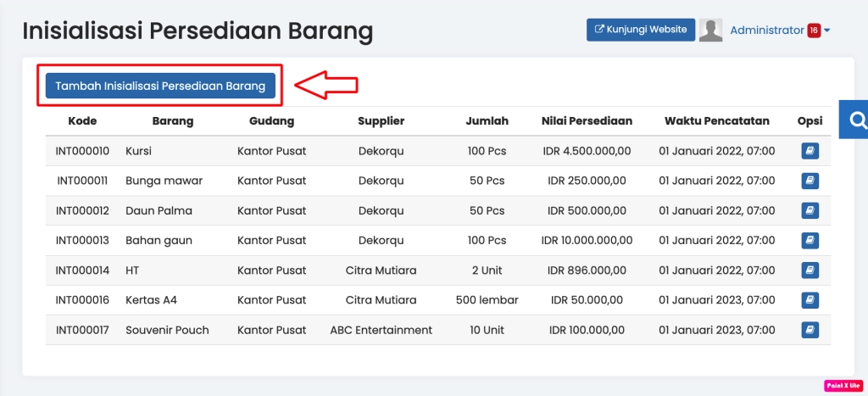Click the Administrator profile avatar
This screenshot has height=396, width=868.
[x=711, y=30]
